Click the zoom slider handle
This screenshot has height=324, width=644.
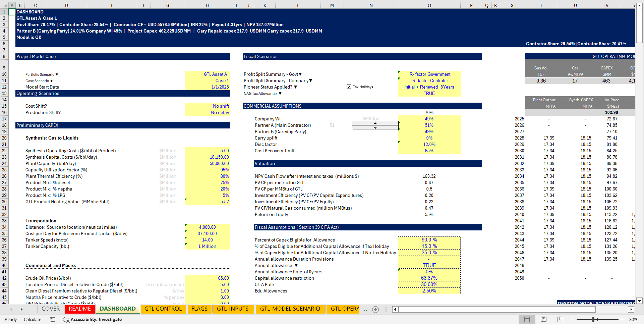tap(593, 319)
